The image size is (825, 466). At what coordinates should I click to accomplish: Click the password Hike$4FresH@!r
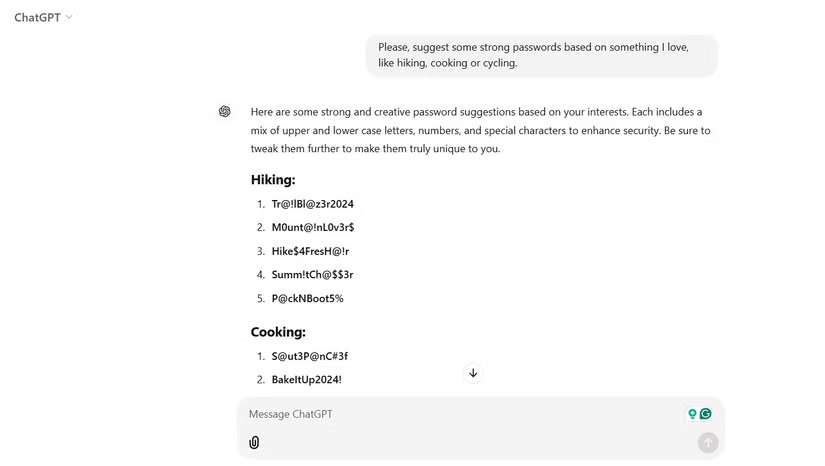point(310,251)
